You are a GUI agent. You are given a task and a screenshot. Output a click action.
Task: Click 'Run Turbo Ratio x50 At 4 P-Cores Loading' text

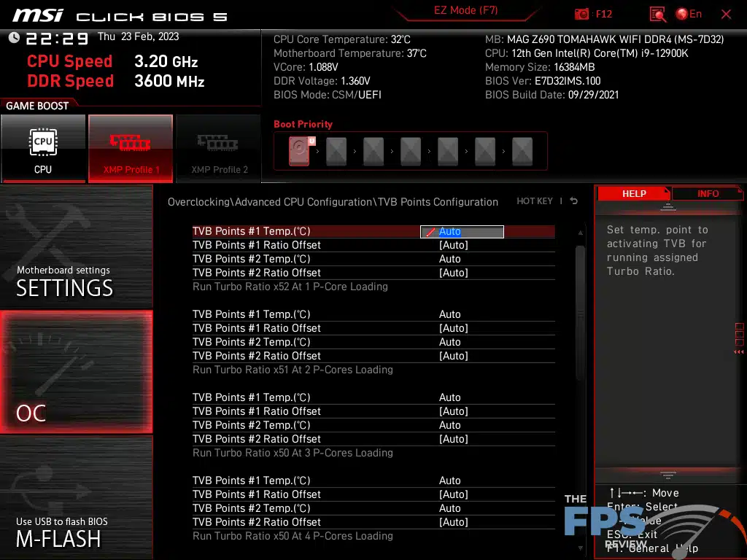coord(293,536)
